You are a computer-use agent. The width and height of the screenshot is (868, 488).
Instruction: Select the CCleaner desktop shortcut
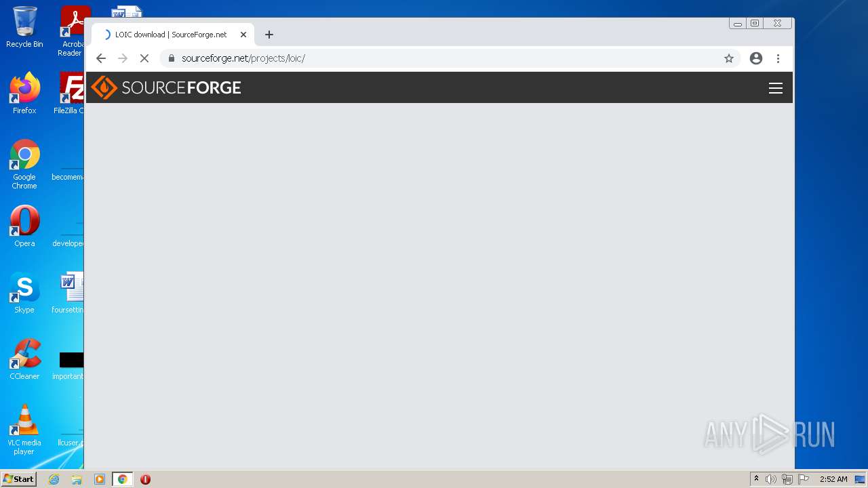pyautogui.click(x=24, y=359)
